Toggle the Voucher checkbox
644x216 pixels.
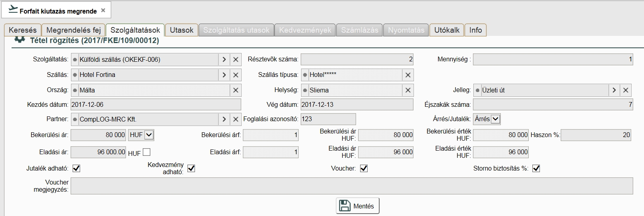[364, 168]
